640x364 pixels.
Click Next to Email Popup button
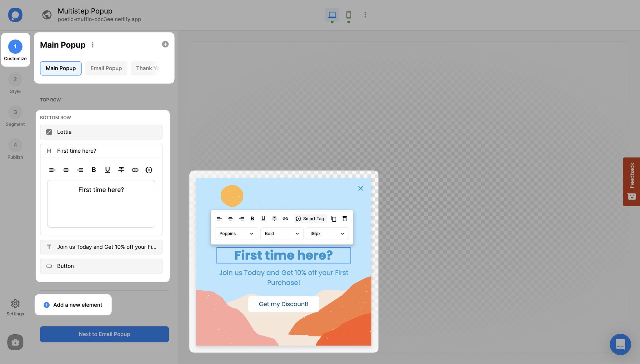(x=104, y=334)
